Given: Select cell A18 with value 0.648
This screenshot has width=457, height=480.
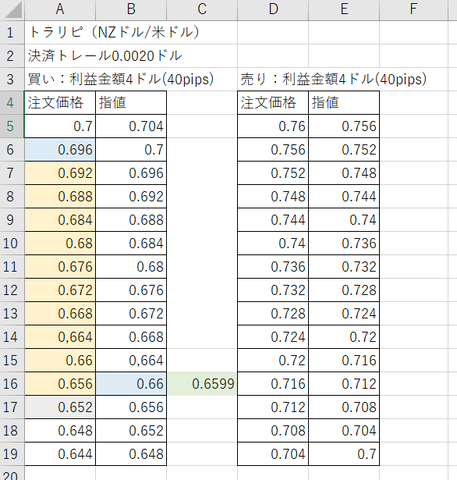Looking at the screenshot, I should point(60,430).
